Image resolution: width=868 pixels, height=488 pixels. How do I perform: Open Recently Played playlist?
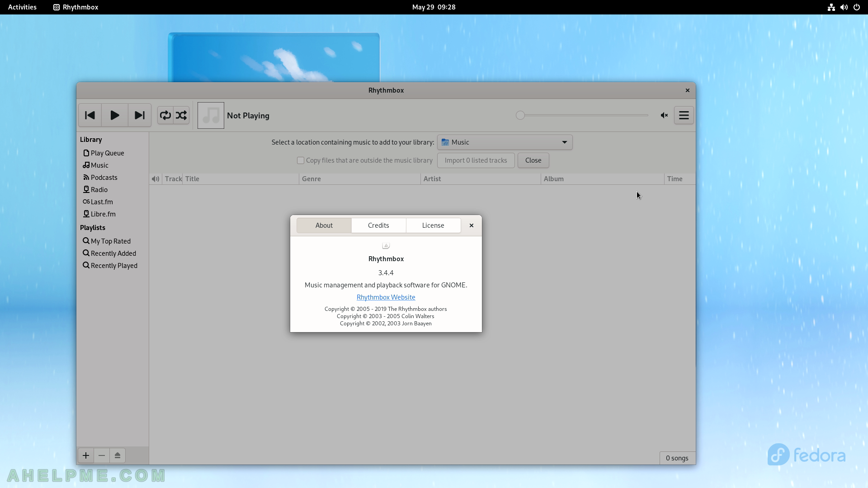(113, 266)
